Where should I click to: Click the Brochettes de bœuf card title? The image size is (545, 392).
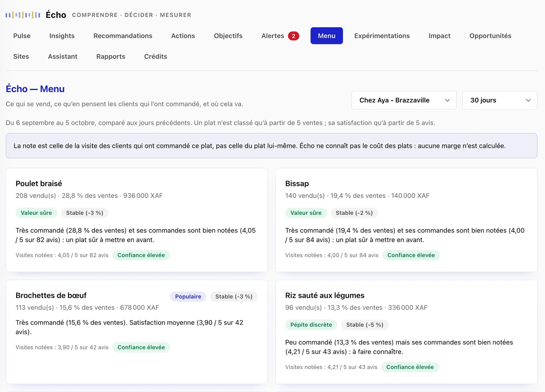tap(51, 295)
